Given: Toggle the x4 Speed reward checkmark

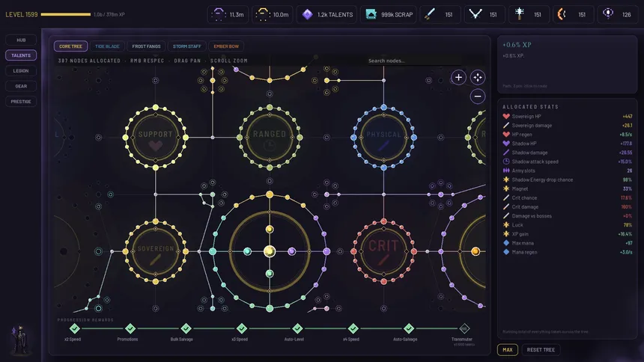Looking at the screenshot, I should (353, 328).
